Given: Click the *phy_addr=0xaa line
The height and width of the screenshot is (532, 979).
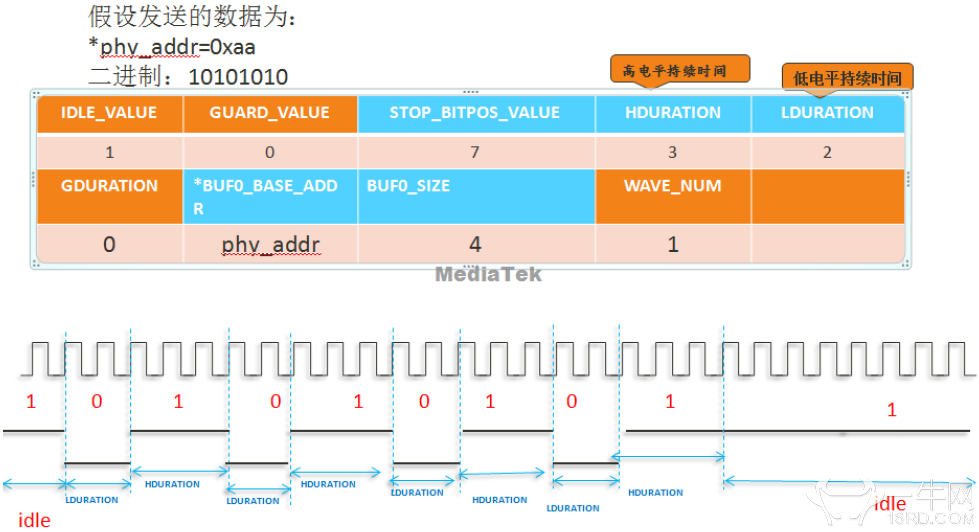Looking at the screenshot, I should pos(172,47).
